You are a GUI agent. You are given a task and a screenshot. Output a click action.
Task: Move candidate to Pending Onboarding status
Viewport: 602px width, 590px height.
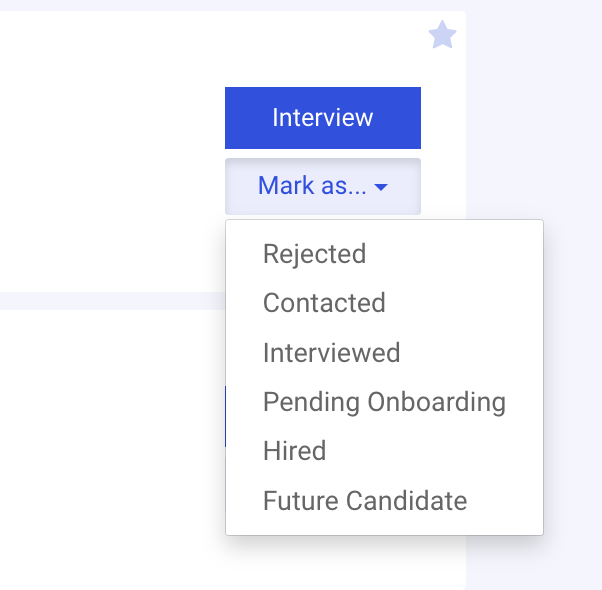(x=384, y=402)
